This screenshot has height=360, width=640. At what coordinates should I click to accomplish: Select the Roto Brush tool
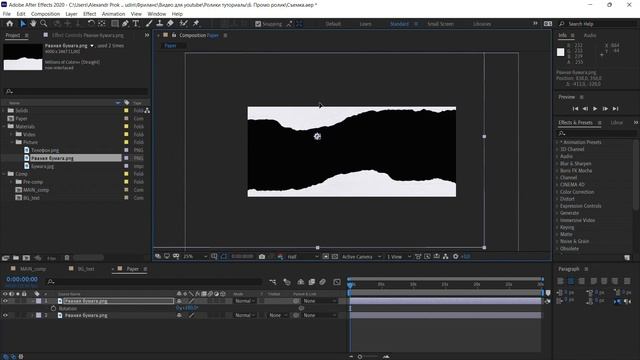[x=184, y=24]
